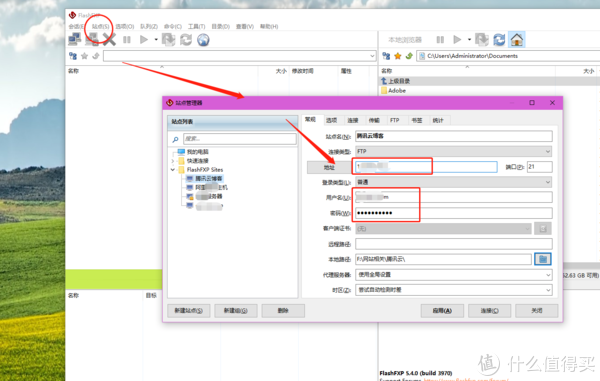Click the local pane star bookmark icon
Viewport: 600px width, 381px height.
[398, 56]
